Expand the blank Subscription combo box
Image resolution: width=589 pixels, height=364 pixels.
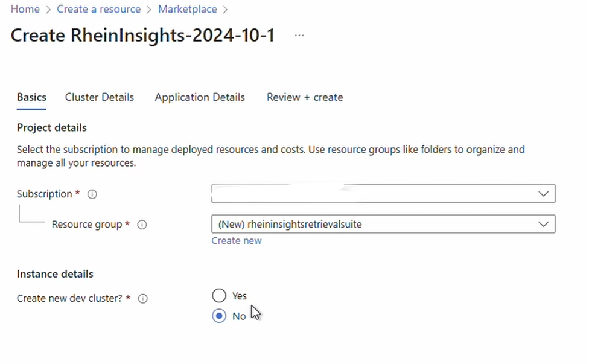click(x=383, y=193)
